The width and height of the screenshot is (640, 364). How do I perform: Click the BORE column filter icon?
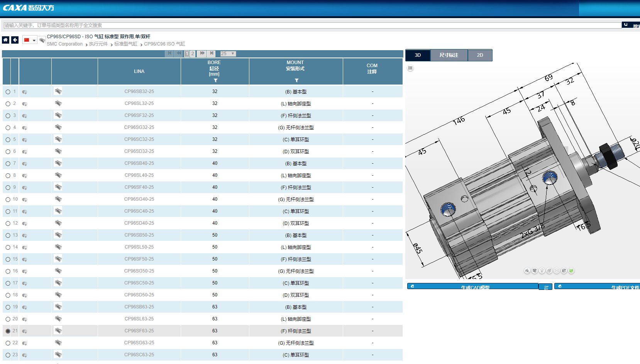(x=215, y=80)
